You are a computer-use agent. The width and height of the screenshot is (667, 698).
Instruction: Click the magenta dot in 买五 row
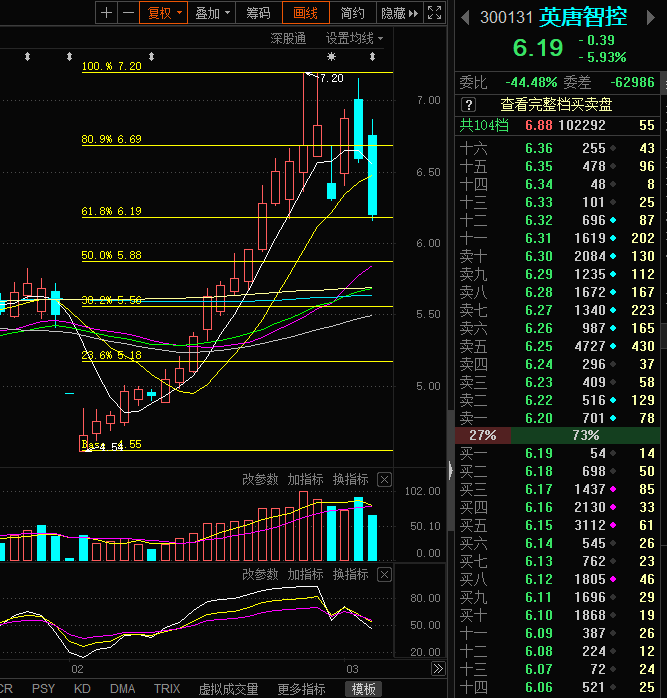click(x=613, y=525)
